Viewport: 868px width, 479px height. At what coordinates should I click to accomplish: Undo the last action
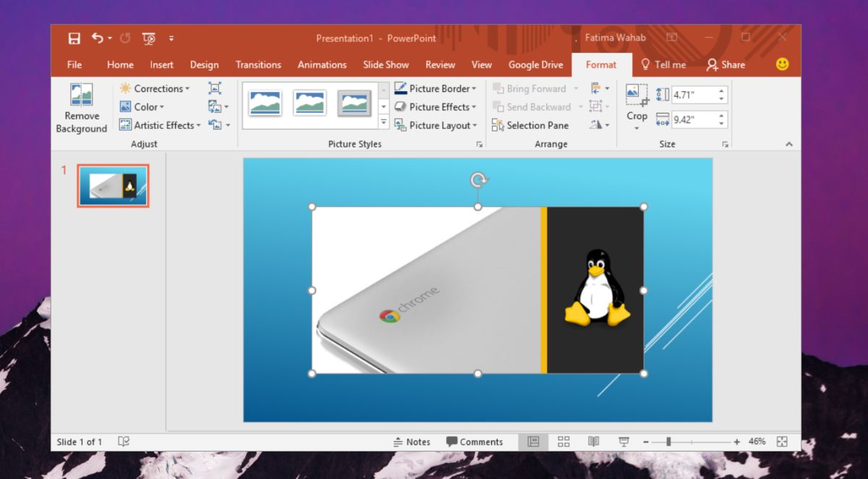(97, 38)
